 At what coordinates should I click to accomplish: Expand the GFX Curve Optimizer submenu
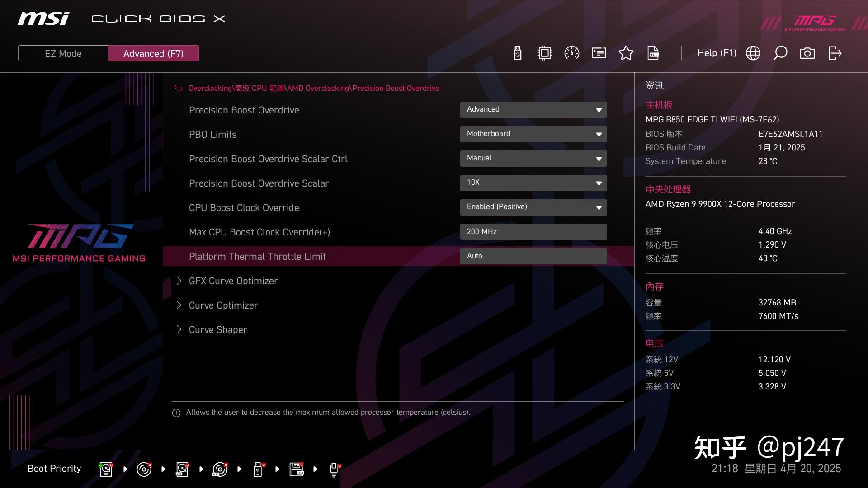[x=233, y=281]
